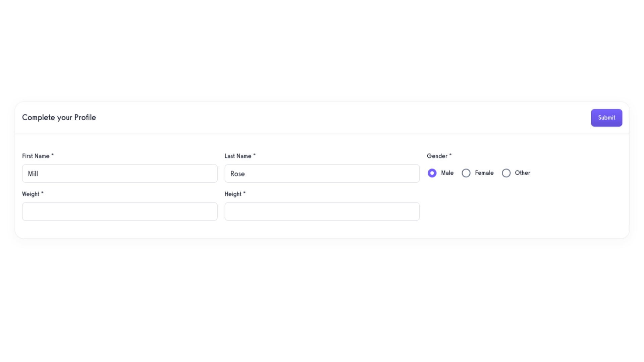Click the Last Name label

[x=238, y=156]
